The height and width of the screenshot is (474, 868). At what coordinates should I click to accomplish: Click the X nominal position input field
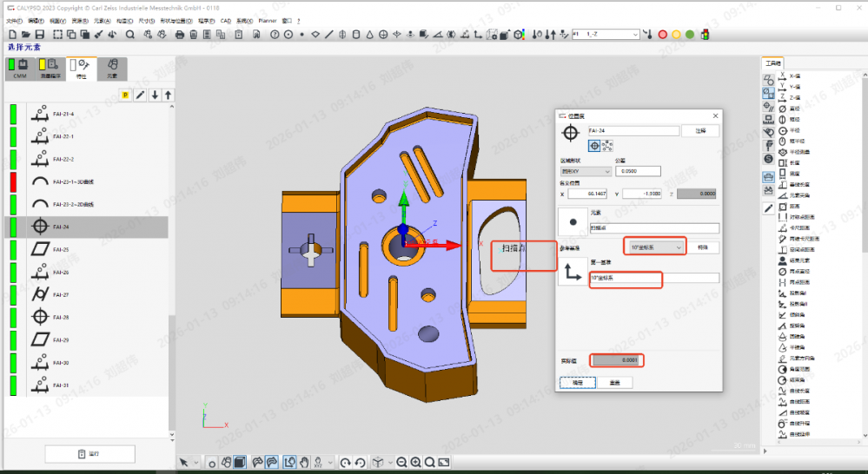(588, 194)
